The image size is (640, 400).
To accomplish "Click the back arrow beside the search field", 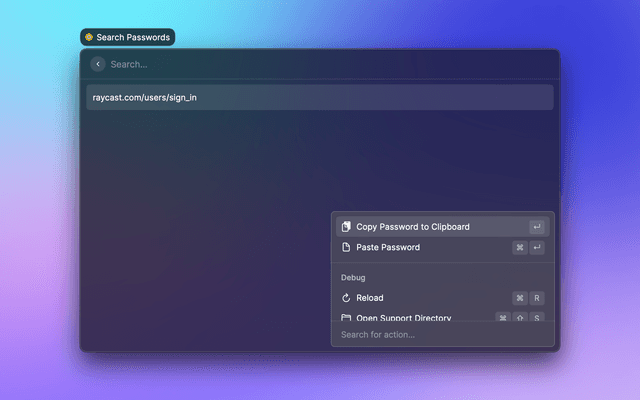I will click(98, 64).
